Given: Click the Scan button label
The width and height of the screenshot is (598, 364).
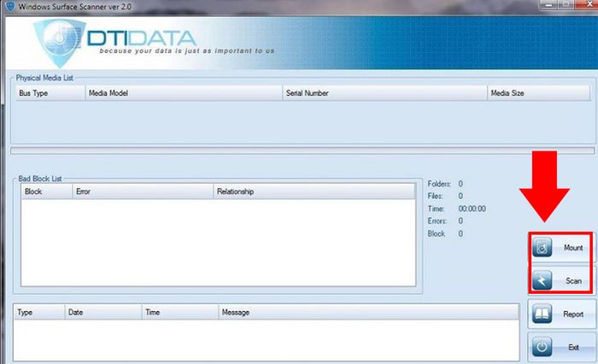Looking at the screenshot, I should point(573,281).
